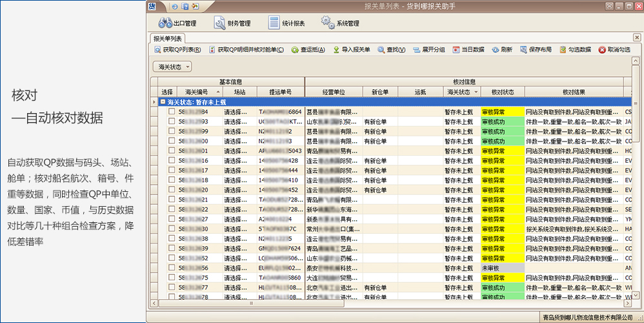Click 青岛货到哪儿物流信息技术有限公司 in the status bar
This screenshot has height=323, width=644.
click(x=588, y=317)
